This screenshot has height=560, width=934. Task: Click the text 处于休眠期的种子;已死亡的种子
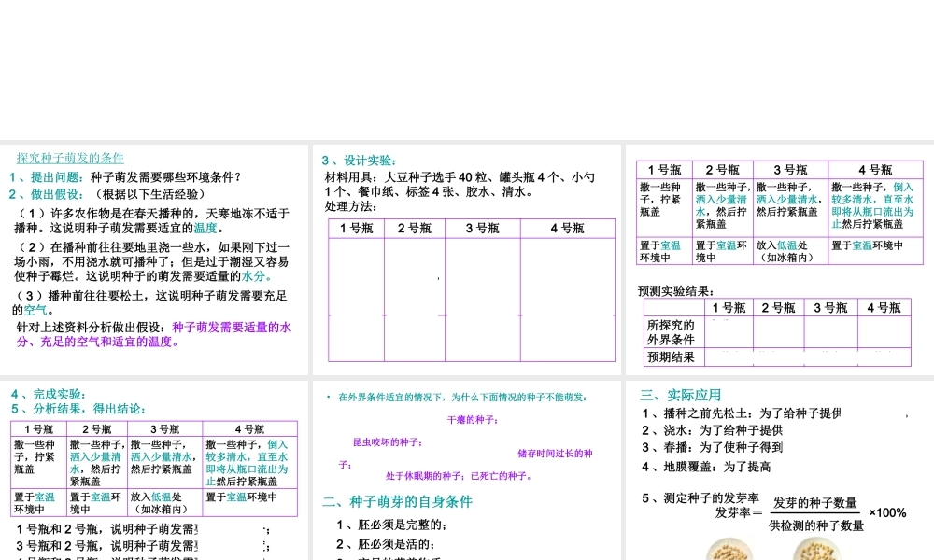click(x=460, y=476)
